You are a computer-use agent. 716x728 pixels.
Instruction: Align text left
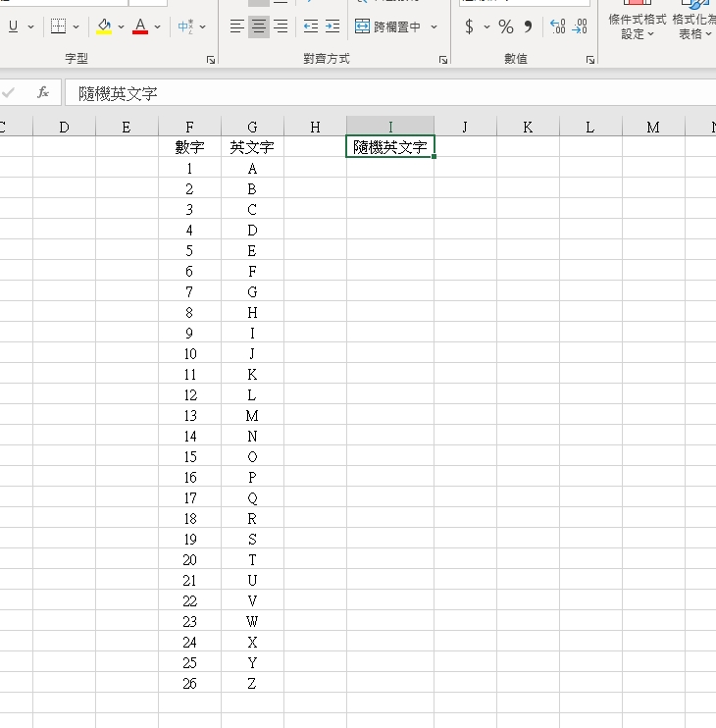tap(237, 26)
